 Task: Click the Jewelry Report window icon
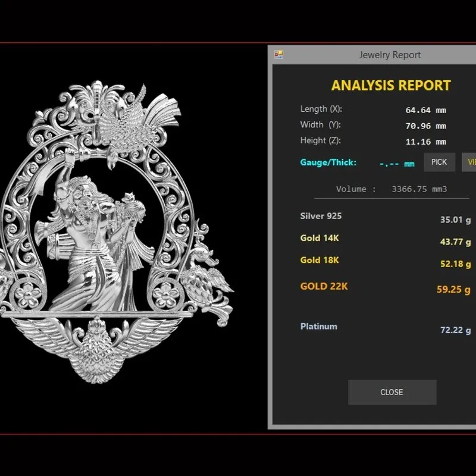[x=278, y=55]
